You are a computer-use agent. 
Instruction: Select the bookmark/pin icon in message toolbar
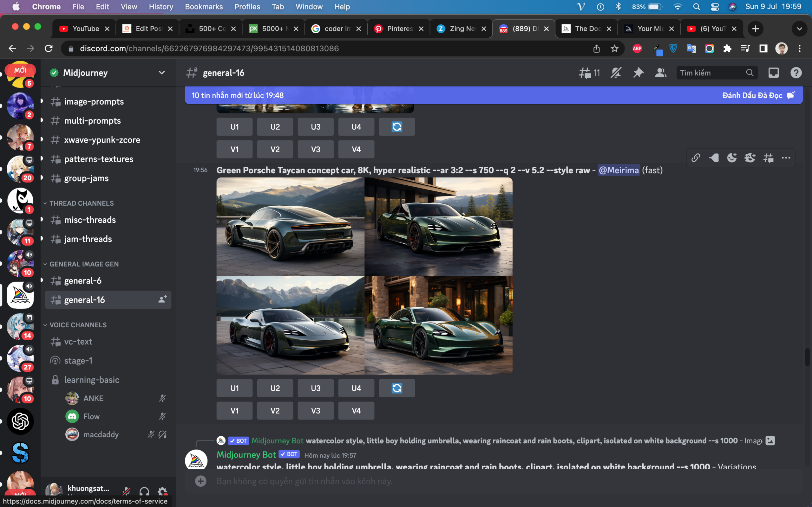713,158
